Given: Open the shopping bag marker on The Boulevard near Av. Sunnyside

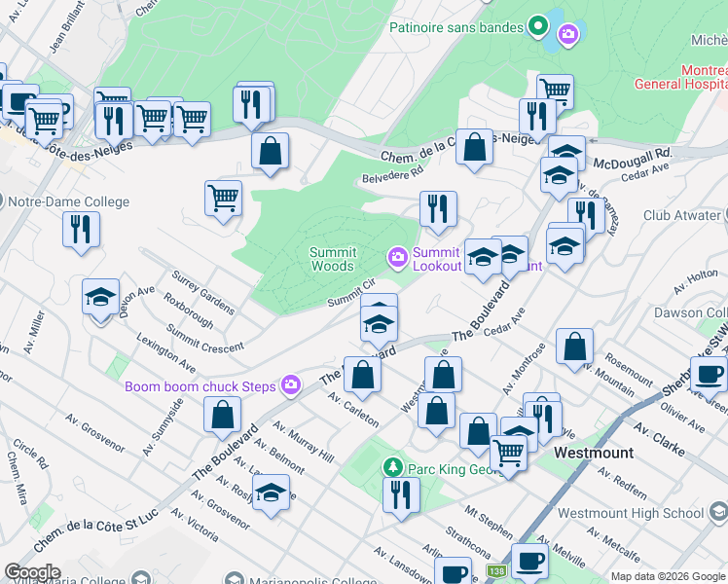Looking at the screenshot, I should point(223,415).
